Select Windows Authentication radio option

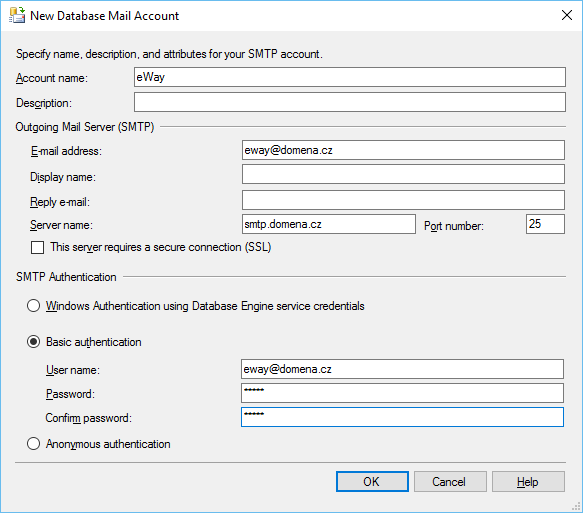pyautogui.click(x=33, y=306)
